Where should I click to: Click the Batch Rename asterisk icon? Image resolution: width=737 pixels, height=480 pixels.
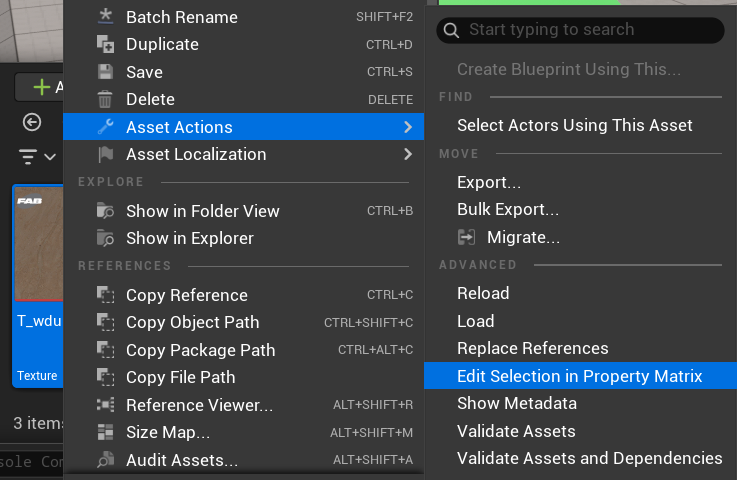[x=105, y=16]
